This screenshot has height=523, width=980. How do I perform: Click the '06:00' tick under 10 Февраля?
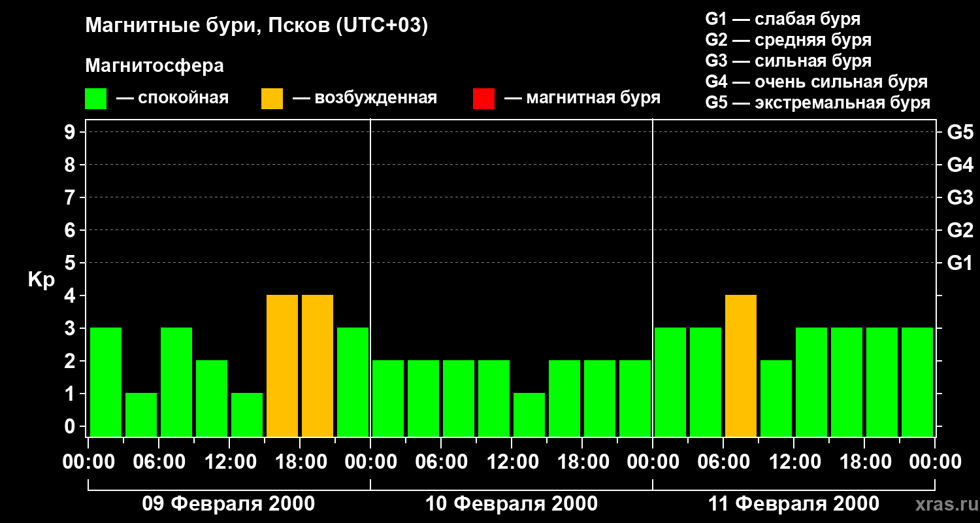pyautogui.click(x=441, y=462)
